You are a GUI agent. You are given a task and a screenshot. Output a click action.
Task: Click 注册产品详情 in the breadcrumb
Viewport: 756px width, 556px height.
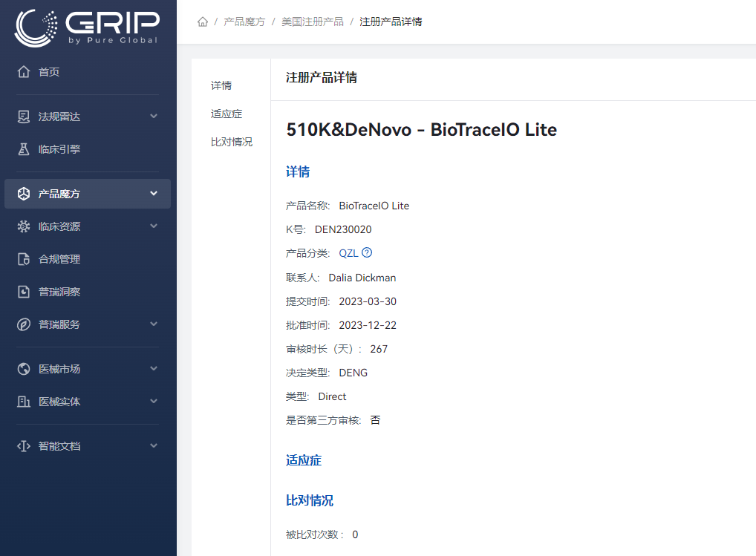click(391, 22)
